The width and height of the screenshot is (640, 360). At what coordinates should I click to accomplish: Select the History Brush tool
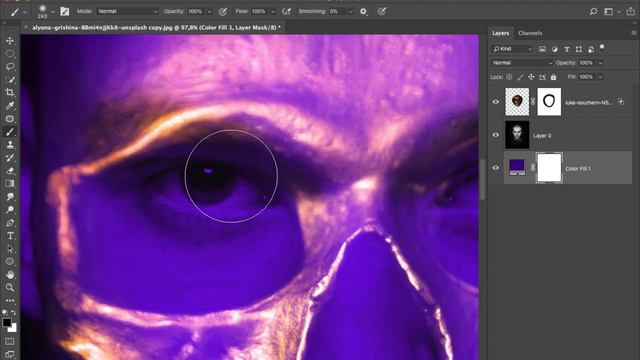coord(10,158)
